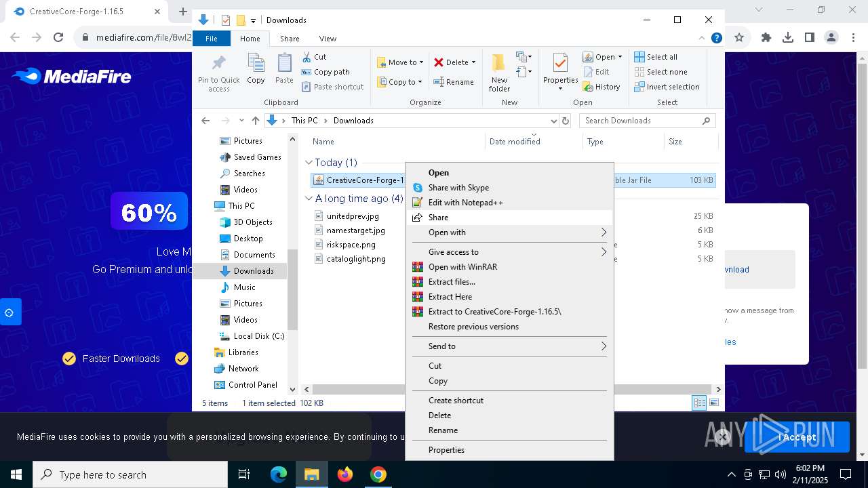
Task: Select the cataloglight.png file
Action: [x=356, y=259]
